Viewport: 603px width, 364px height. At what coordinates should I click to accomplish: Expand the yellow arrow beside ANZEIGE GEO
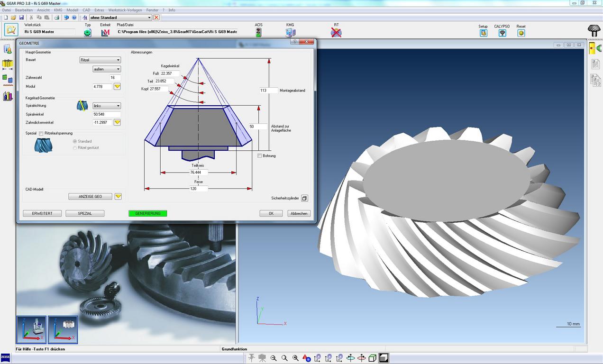click(119, 196)
